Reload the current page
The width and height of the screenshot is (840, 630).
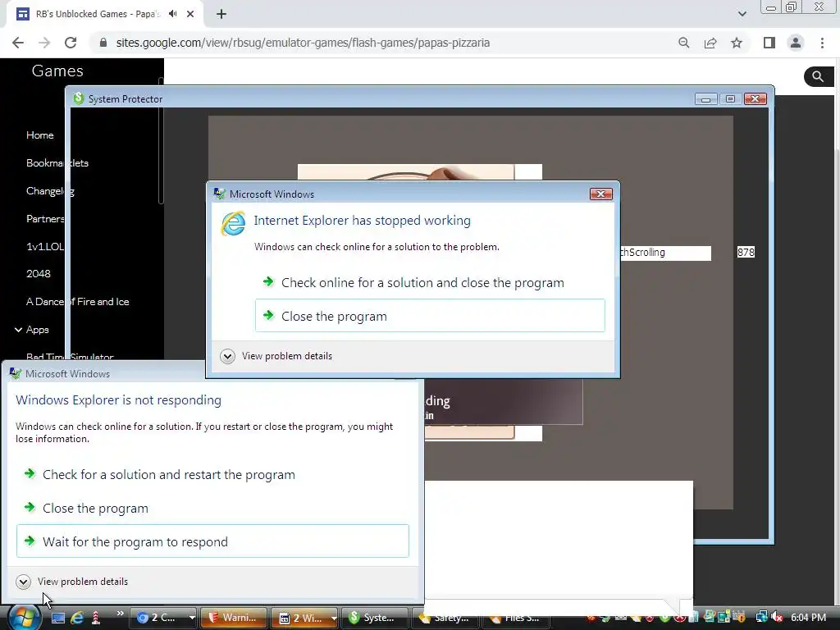(71, 43)
